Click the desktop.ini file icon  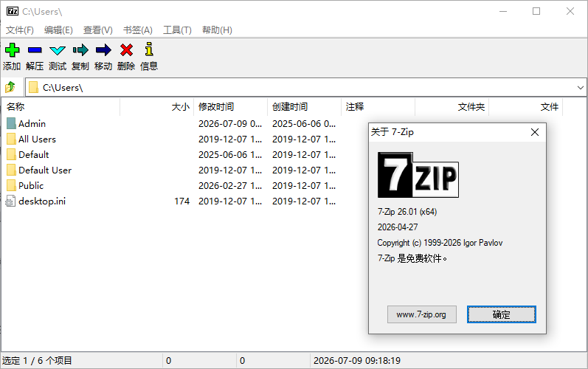11,201
